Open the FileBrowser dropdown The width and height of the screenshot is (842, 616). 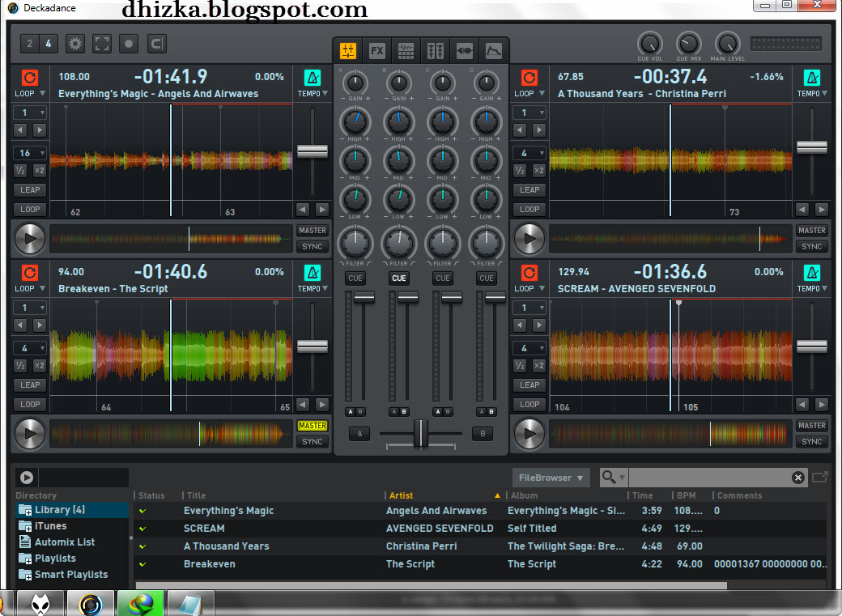click(x=551, y=478)
